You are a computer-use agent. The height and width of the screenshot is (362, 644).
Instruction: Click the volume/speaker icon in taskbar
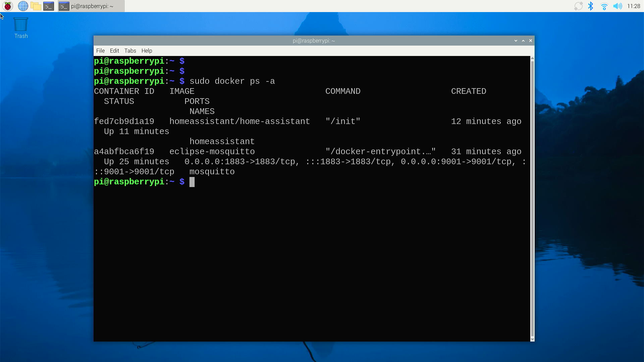click(x=617, y=6)
